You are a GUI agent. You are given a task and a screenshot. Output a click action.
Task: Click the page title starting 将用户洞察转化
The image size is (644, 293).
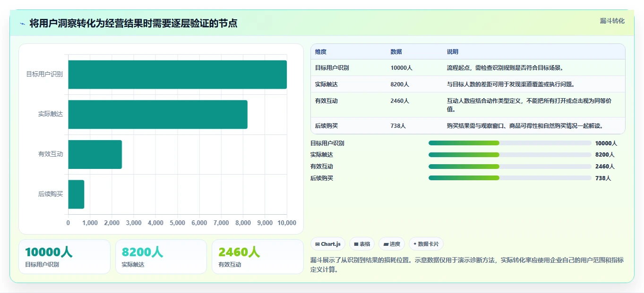click(x=133, y=23)
